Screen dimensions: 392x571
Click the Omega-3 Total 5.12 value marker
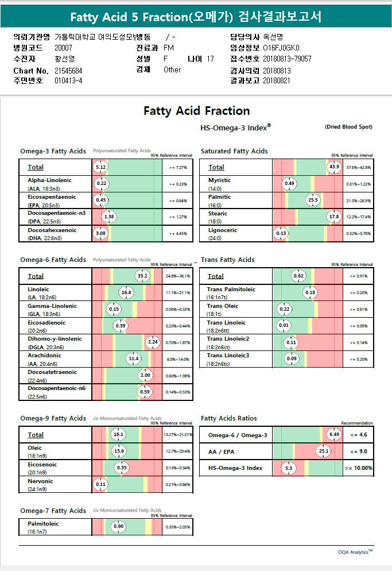click(100, 167)
